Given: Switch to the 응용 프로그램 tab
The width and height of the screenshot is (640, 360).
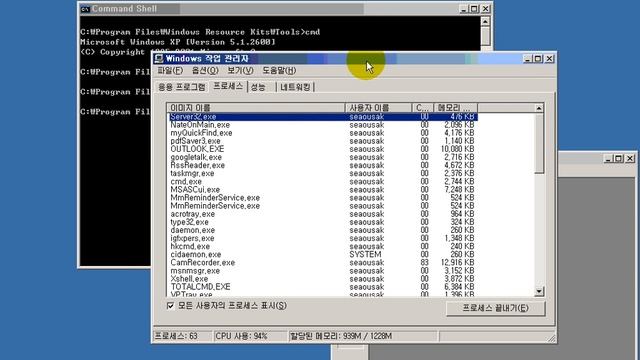Looking at the screenshot, I should [182, 87].
